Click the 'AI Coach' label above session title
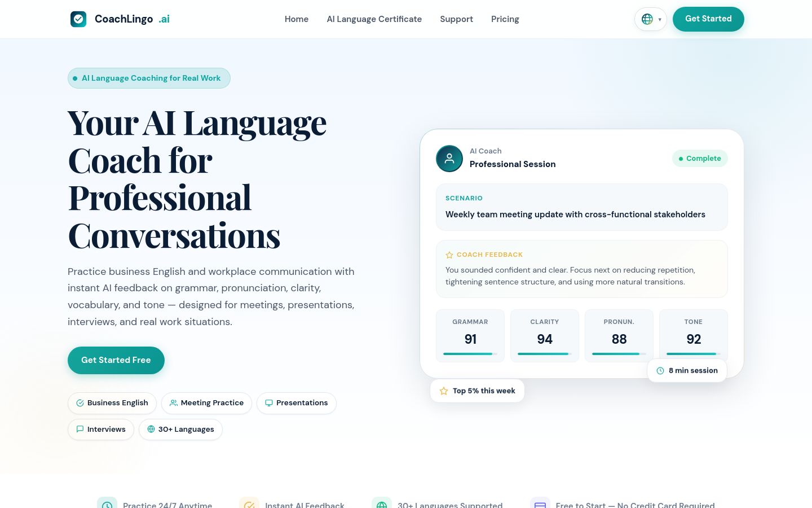 pos(486,151)
